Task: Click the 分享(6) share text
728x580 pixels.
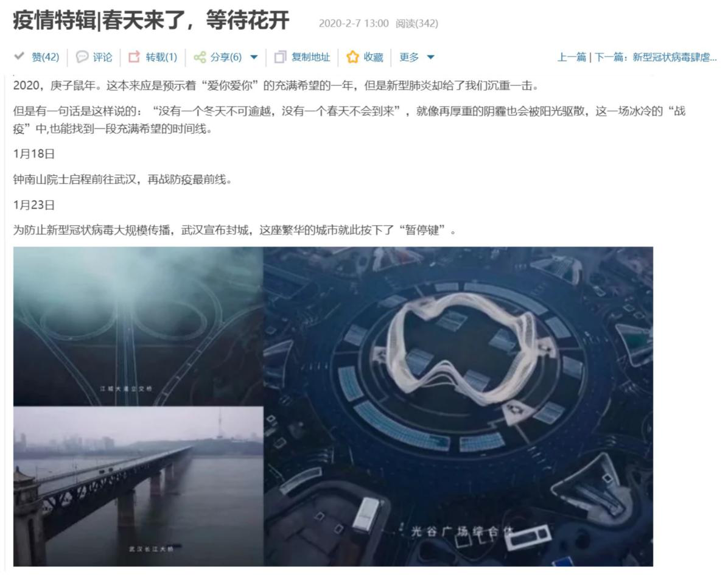Action: coord(226,57)
